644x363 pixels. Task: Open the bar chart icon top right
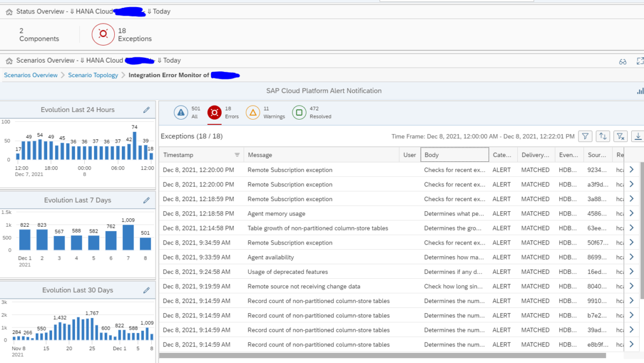coord(640,91)
